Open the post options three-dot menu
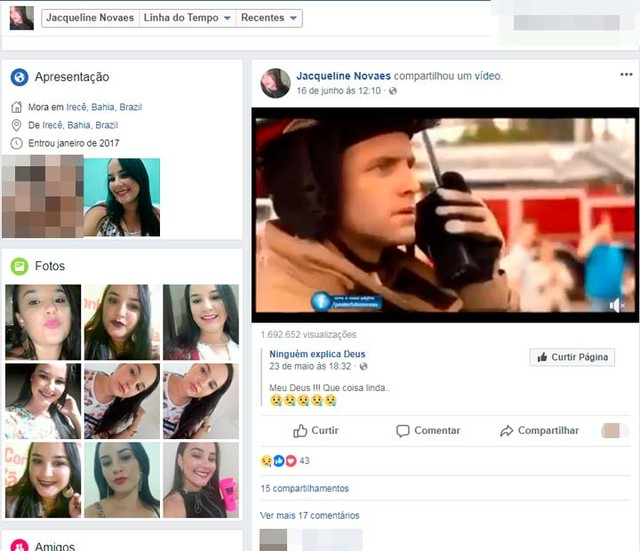This screenshot has width=640, height=551. point(626,75)
